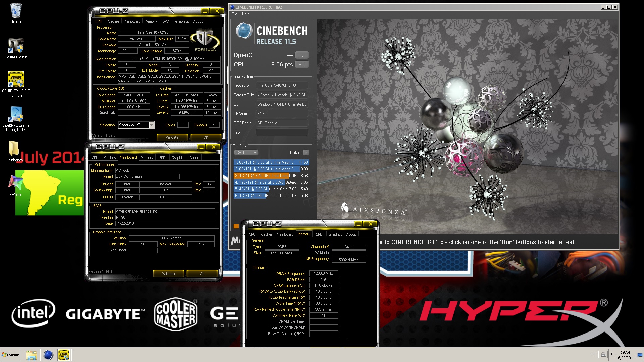644x362 pixels.
Task: Switch to Caches tab in the top CPU-Z window
Action: pyautogui.click(x=113, y=21)
